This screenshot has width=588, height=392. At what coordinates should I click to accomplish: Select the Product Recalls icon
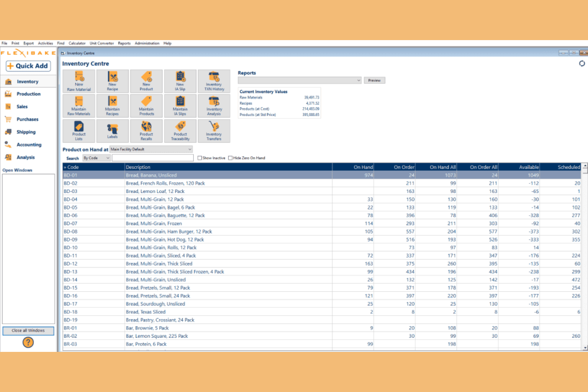(x=146, y=131)
